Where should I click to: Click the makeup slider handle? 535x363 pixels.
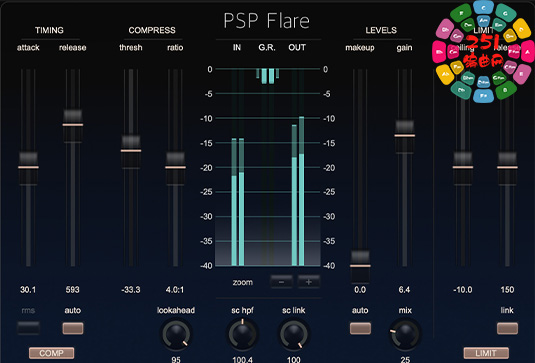[x=360, y=266]
